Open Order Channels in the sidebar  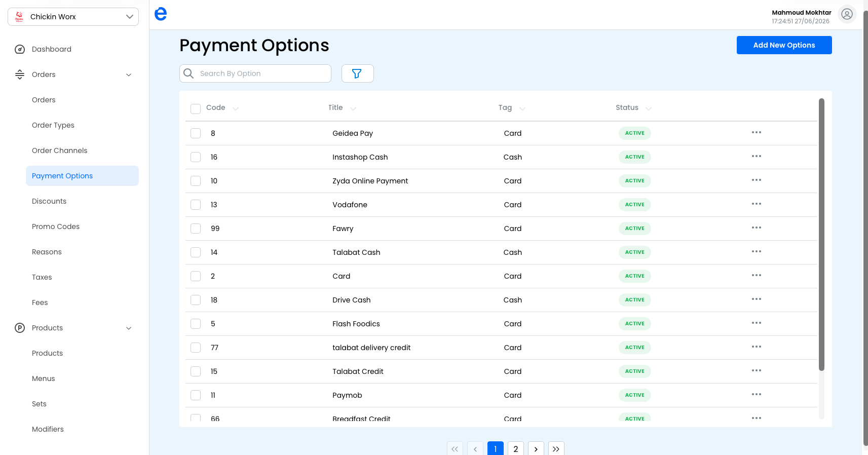tap(60, 150)
